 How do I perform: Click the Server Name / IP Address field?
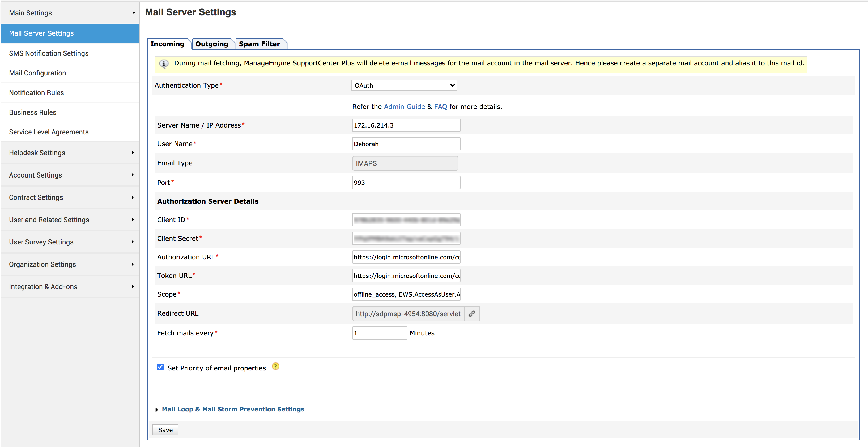click(x=406, y=125)
